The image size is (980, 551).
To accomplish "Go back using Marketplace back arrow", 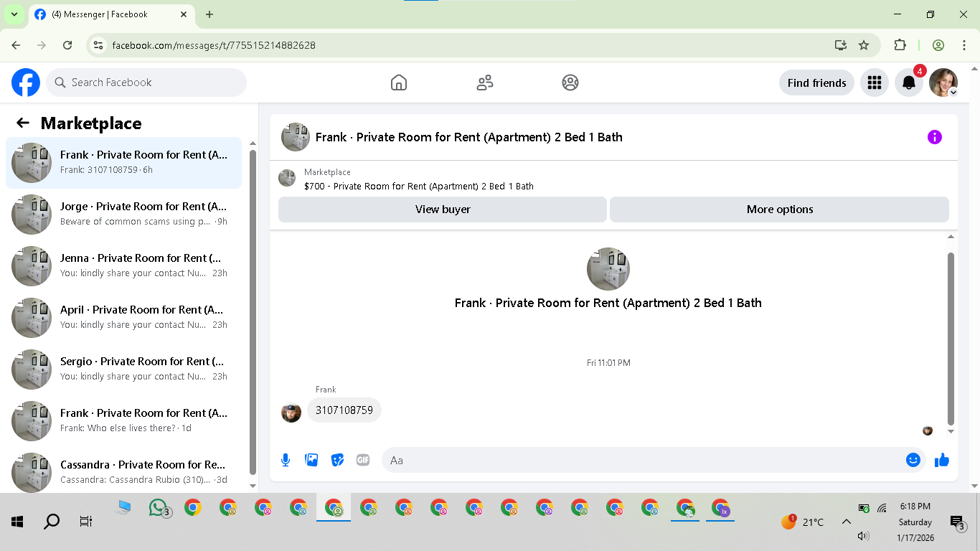I will point(23,123).
